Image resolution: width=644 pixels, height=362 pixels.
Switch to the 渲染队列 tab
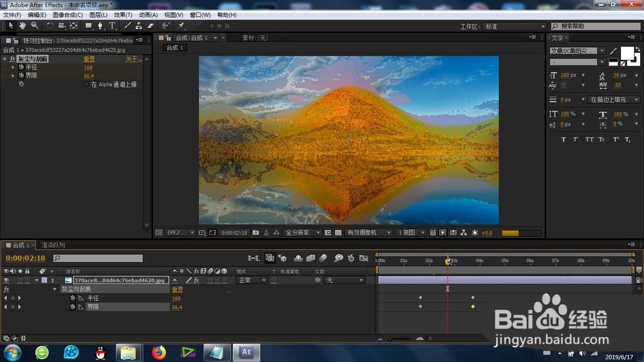pos(53,245)
